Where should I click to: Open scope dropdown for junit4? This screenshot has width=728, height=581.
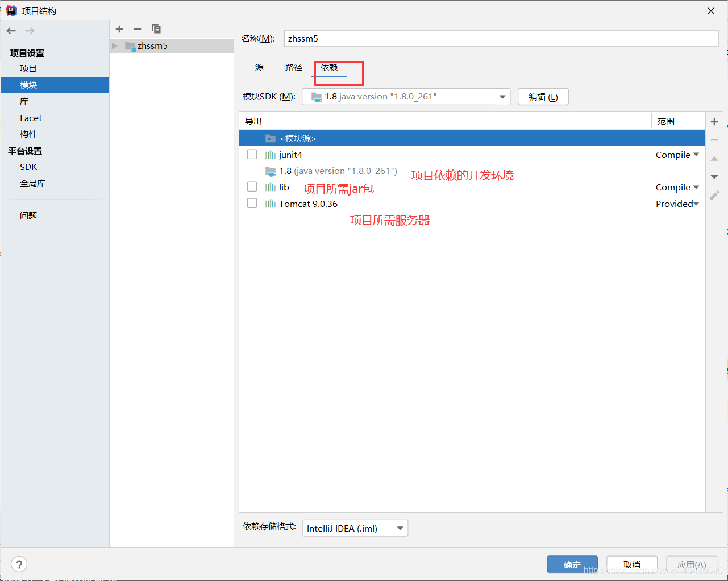pos(696,155)
